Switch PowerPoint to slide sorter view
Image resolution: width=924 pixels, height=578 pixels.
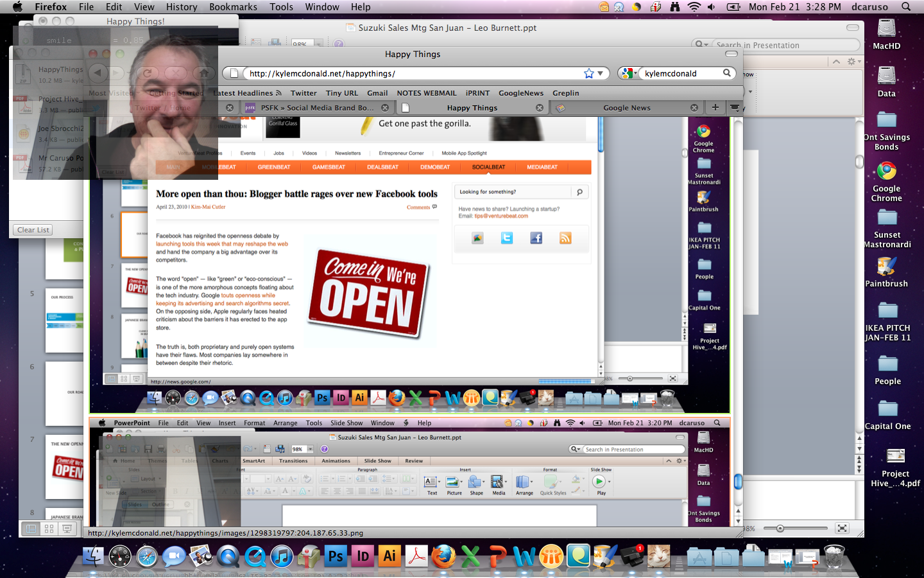click(49, 529)
